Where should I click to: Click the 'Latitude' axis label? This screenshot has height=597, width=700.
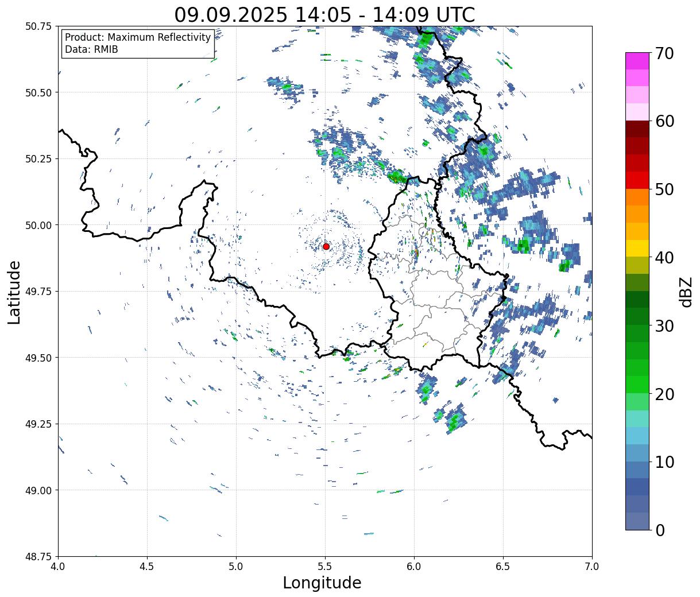pos(14,292)
